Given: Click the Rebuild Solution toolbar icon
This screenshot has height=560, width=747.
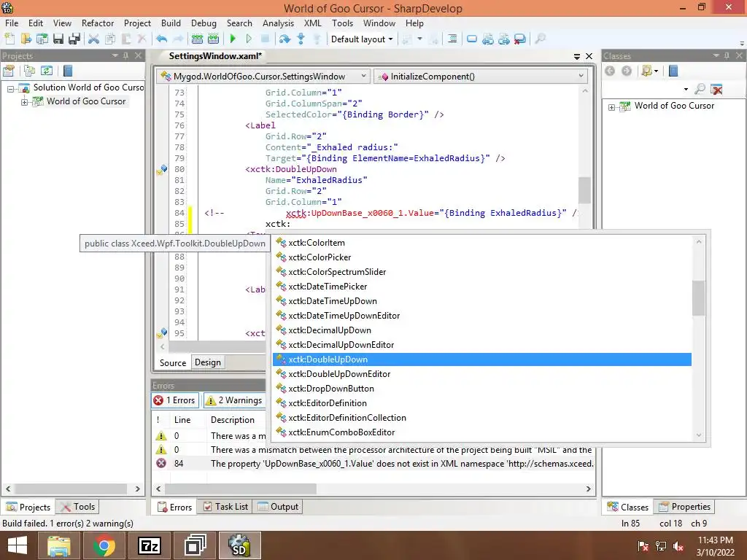Looking at the screenshot, I should (x=214, y=39).
